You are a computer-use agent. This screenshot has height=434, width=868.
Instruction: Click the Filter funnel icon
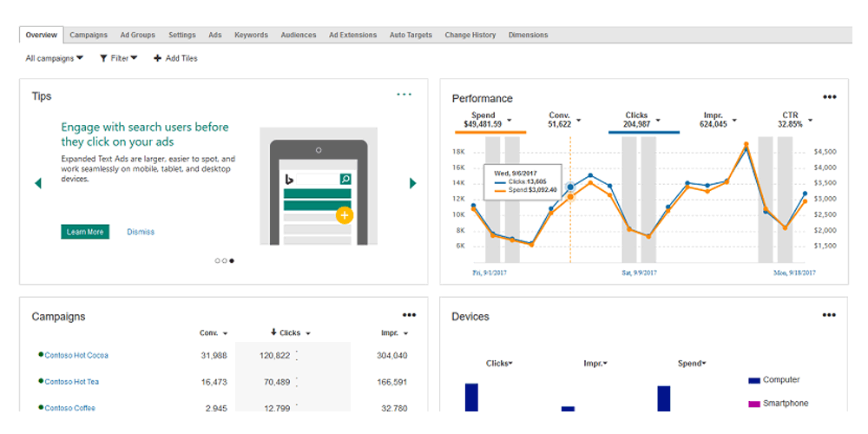pyautogui.click(x=103, y=58)
